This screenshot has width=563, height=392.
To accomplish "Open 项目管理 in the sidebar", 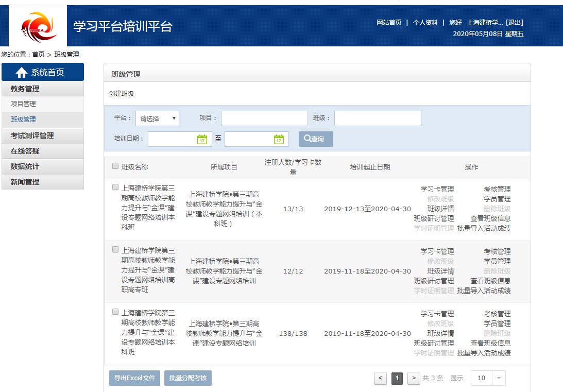I will click(x=24, y=104).
